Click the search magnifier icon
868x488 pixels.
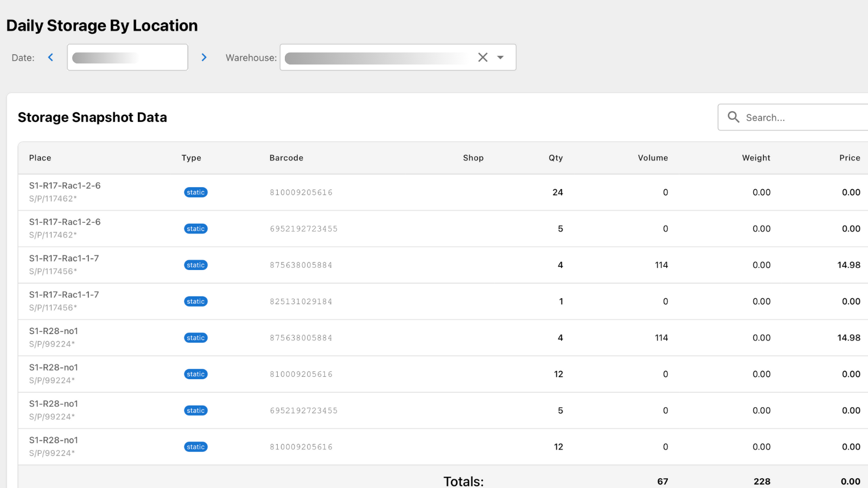coord(733,117)
